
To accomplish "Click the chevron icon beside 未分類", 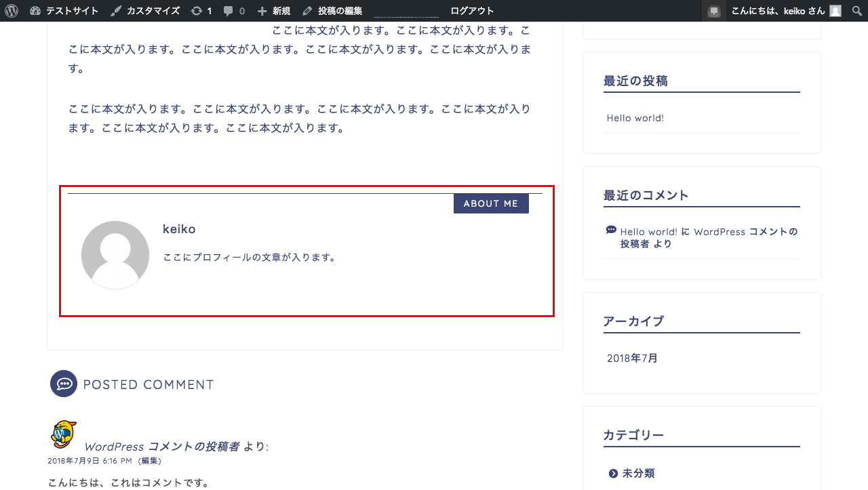I will tap(613, 473).
